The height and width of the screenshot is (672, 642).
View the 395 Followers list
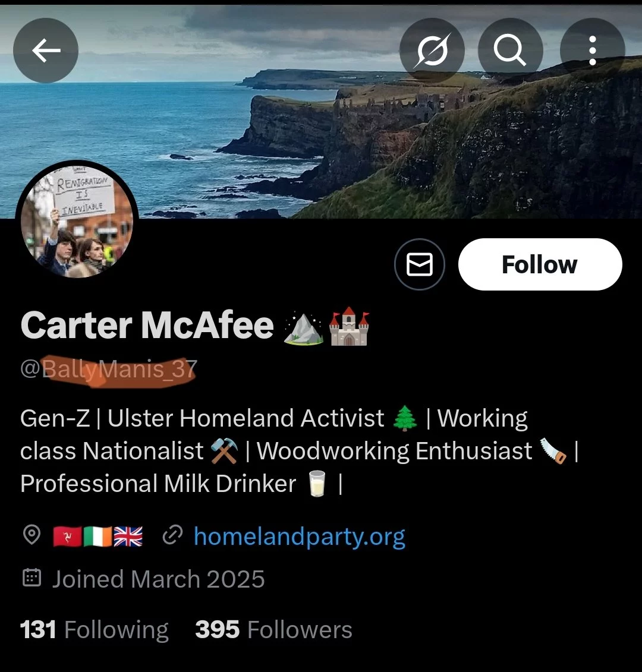pyautogui.click(x=273, y=630)
